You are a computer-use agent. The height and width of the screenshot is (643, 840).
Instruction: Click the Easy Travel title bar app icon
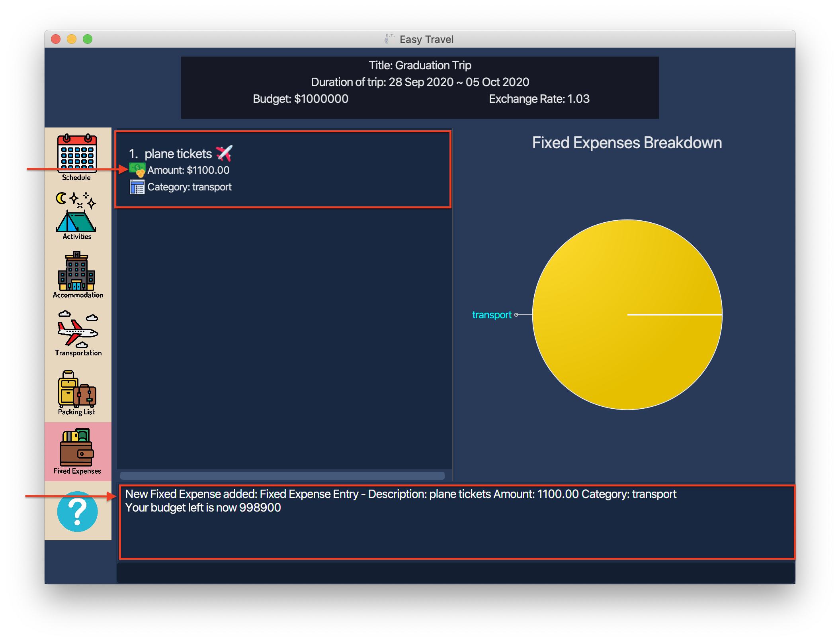[389, 39]
